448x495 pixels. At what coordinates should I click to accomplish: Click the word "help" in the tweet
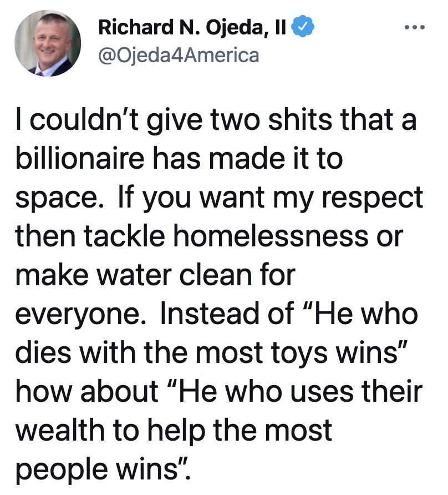click(177, 432)
